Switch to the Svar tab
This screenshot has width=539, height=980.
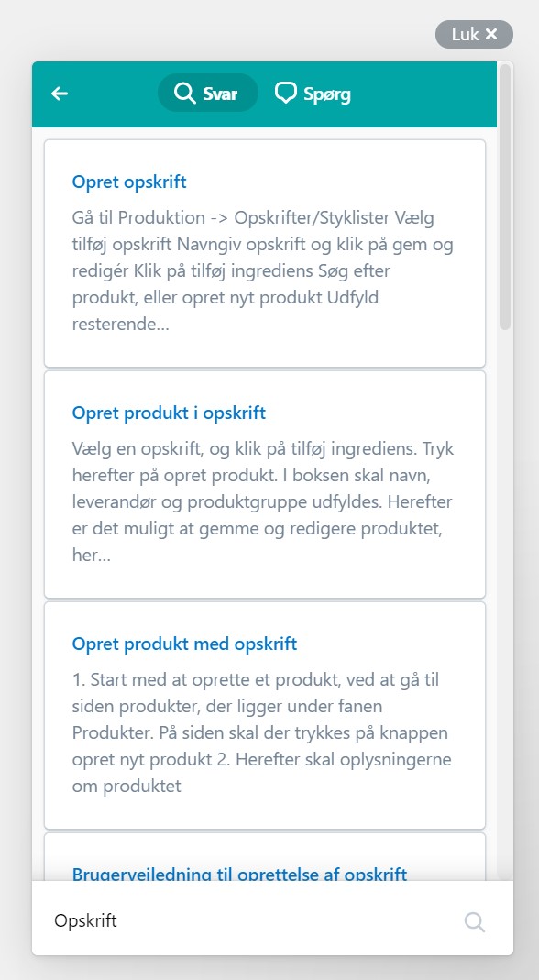207,94
